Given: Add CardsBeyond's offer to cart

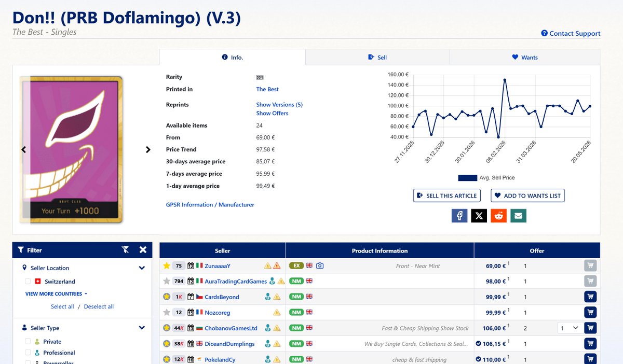Looking at the screenshot, I should coord(590,297).
